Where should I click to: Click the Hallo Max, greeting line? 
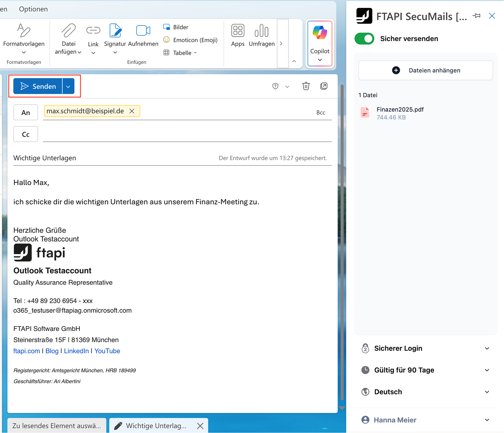click(x=31, y=182)
